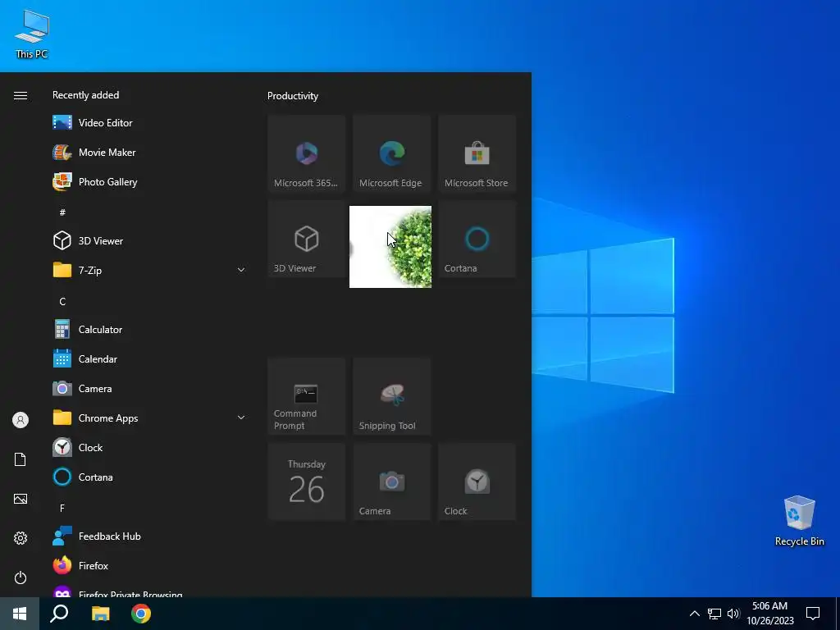The image size is (840, 630).
Task: Open the taskbar clock and date
Action: click(769, 614)
